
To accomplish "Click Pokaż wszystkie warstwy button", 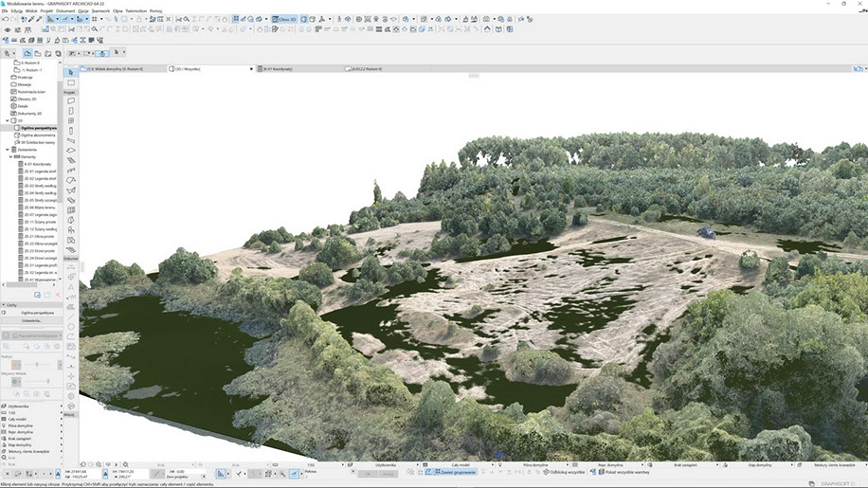I will point(625,471).
